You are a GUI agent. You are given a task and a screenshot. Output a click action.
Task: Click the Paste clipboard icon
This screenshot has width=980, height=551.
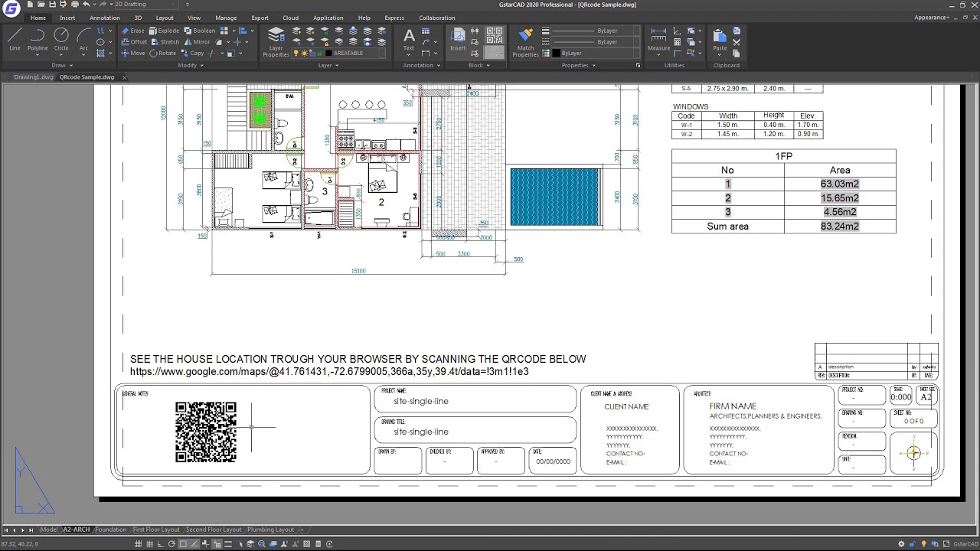(720, 40)
